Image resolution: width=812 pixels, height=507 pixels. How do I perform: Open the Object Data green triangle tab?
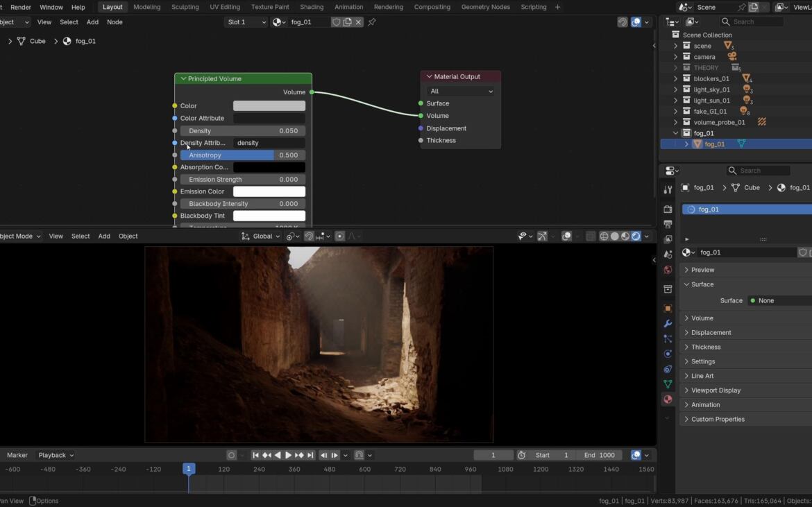point(668,384)
